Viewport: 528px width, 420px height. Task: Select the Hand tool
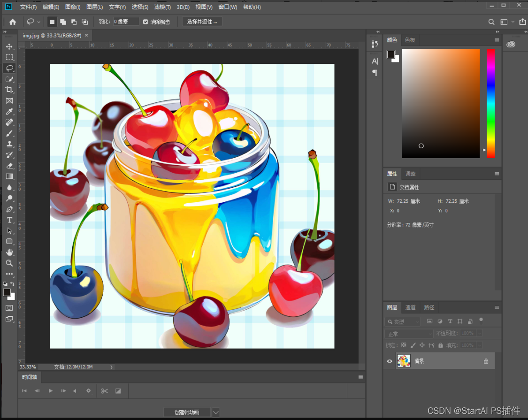pyautogui.click(x=9, y=252)
